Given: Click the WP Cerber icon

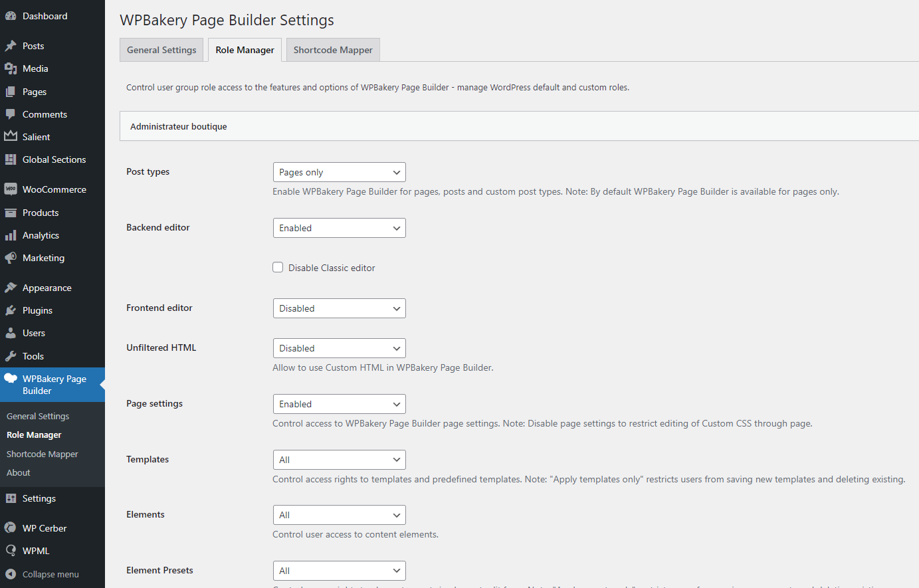Looking at the screenshot, I should 11,528.
